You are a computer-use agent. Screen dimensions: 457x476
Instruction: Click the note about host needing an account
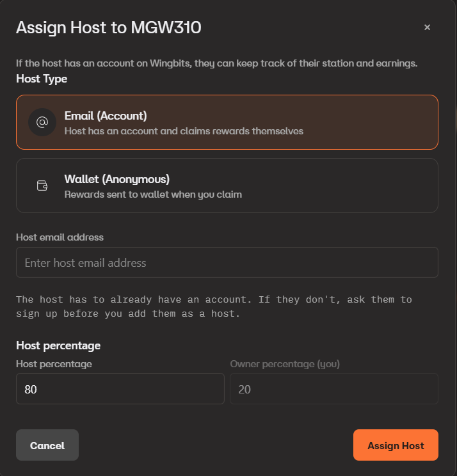click(x=214, y=306)
